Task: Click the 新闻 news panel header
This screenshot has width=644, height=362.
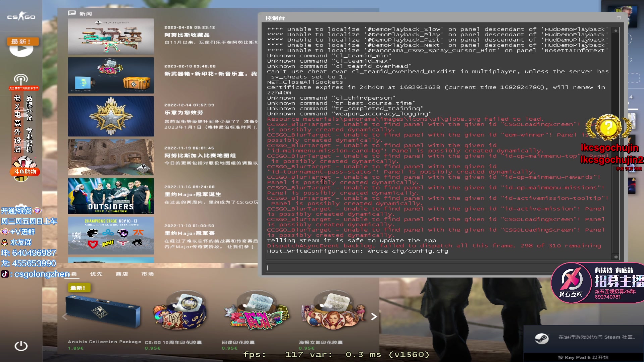Action: (x=80, y=13)
